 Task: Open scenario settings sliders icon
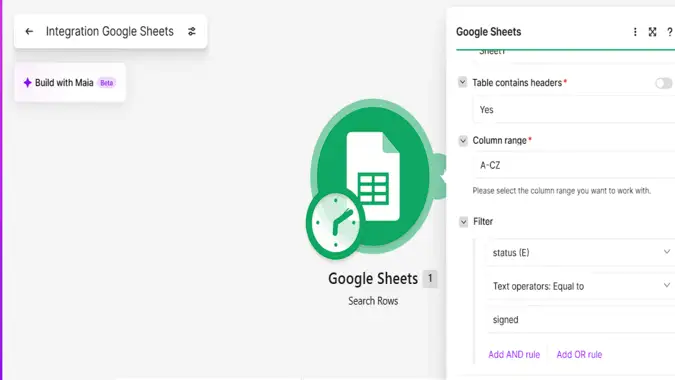click(x=192, y=31)
